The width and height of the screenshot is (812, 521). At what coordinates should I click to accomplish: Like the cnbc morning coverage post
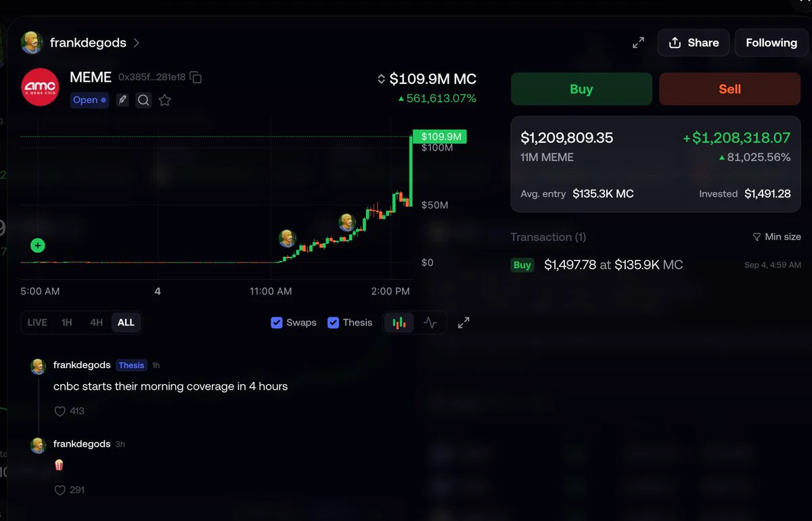[60, 411]
